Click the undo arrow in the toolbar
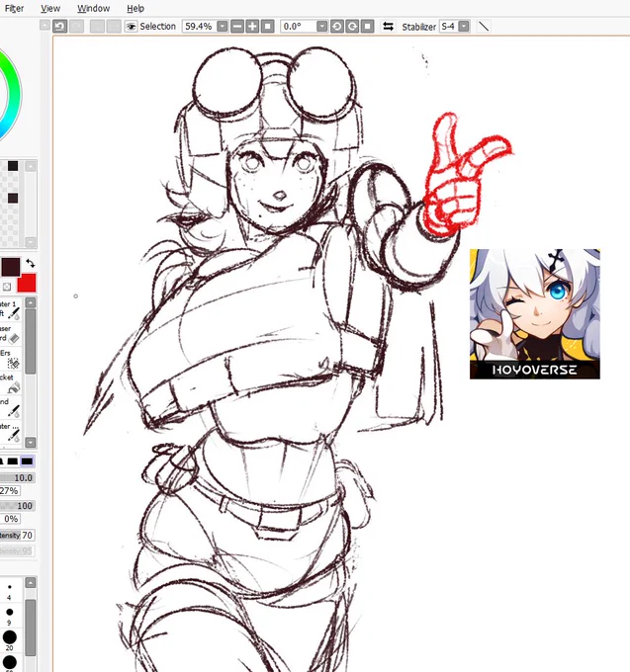The image size is (630, 672). tap(60, 27)
